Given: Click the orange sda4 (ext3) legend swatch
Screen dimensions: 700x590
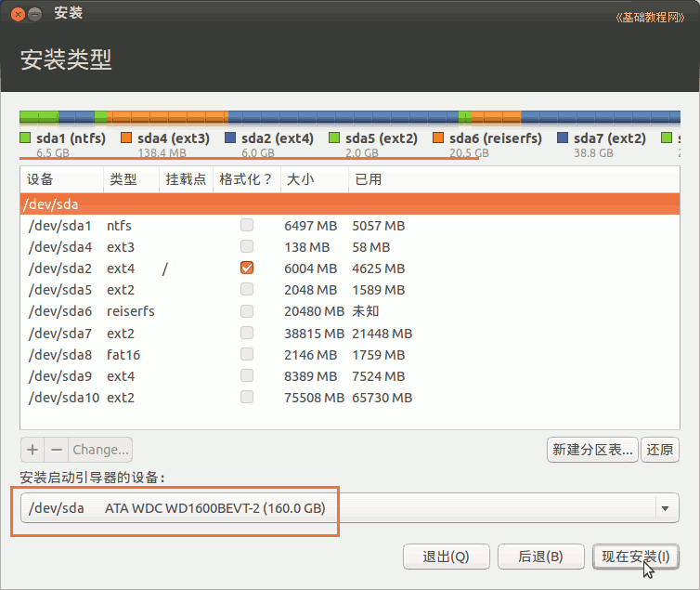Looking at the screenshot, I should [126, 138].
